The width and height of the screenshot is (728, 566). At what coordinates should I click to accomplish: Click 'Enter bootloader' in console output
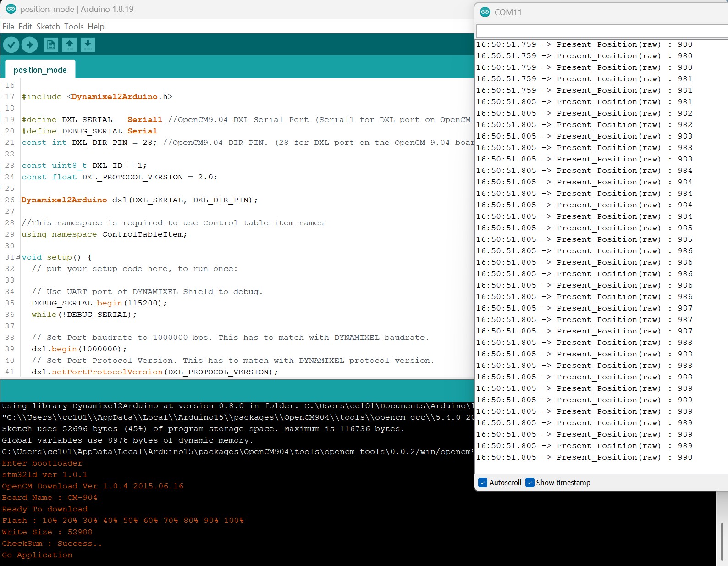pos(42,463)
